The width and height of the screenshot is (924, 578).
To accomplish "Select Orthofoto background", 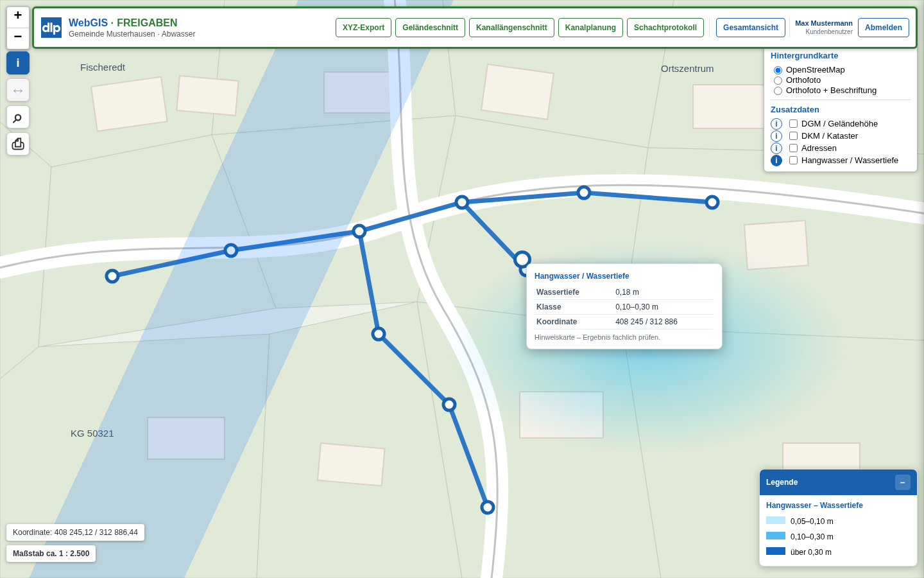I will click(x=778, y=80).
